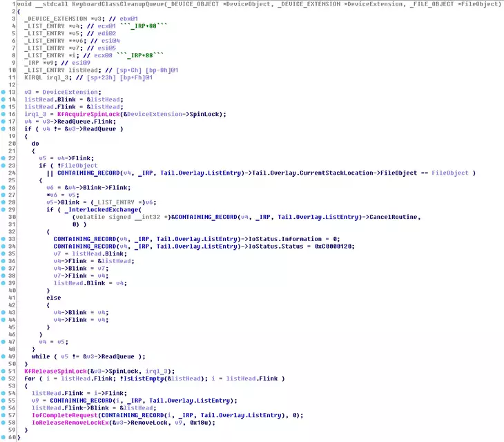Click the breakpoint dot on line 39

tap(3, 283)
